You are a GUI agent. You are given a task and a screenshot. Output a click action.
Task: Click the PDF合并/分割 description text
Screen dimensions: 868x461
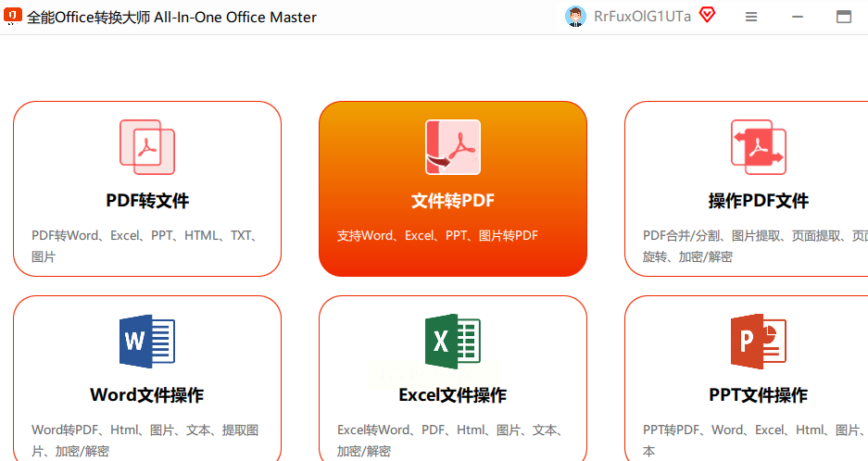755,246
